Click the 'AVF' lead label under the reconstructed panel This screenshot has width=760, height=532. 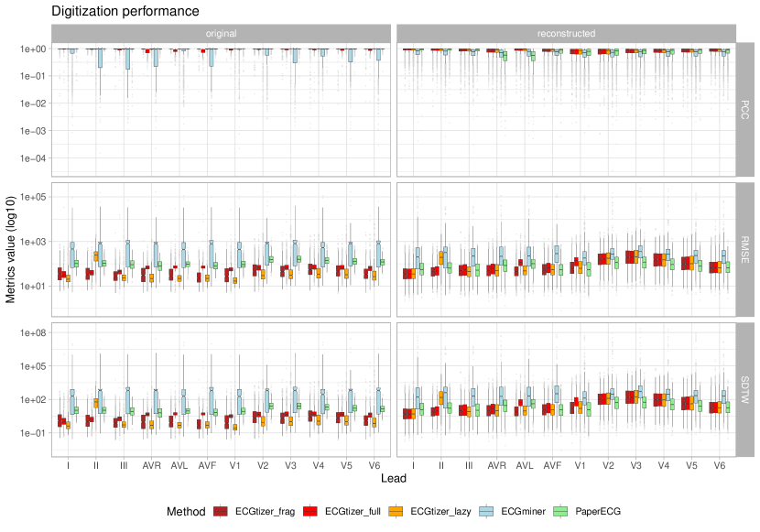pos(552,466)
